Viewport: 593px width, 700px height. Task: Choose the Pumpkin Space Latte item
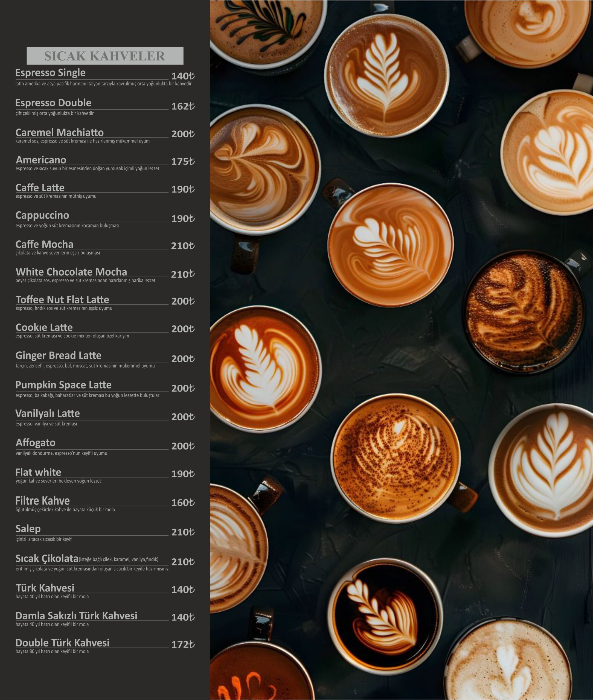(63, 385)
